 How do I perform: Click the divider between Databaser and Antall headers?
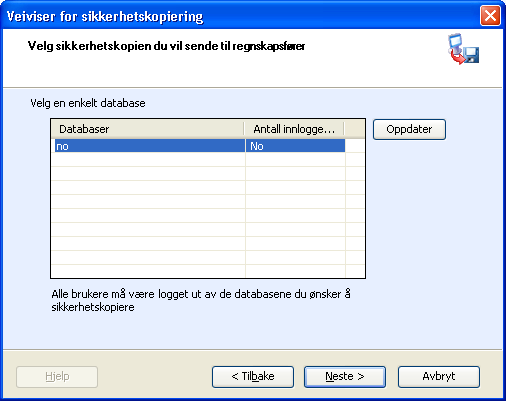(x=244, y=129)
